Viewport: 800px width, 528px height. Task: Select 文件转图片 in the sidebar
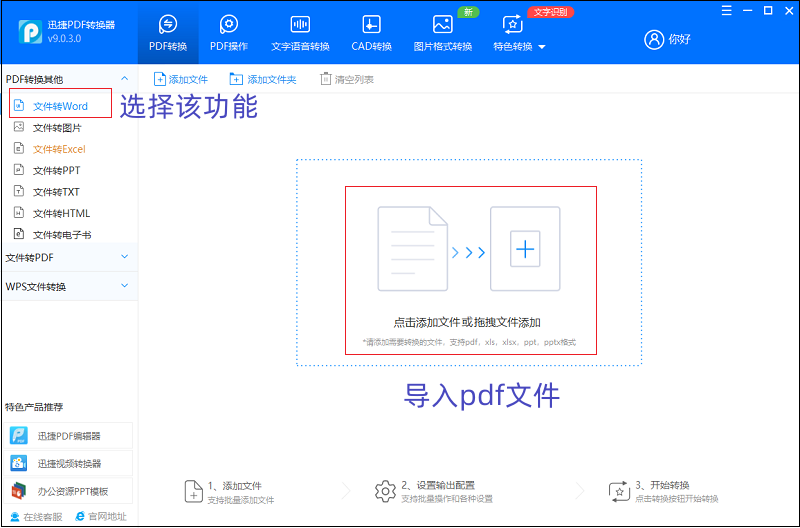click(x=57, y=128)
